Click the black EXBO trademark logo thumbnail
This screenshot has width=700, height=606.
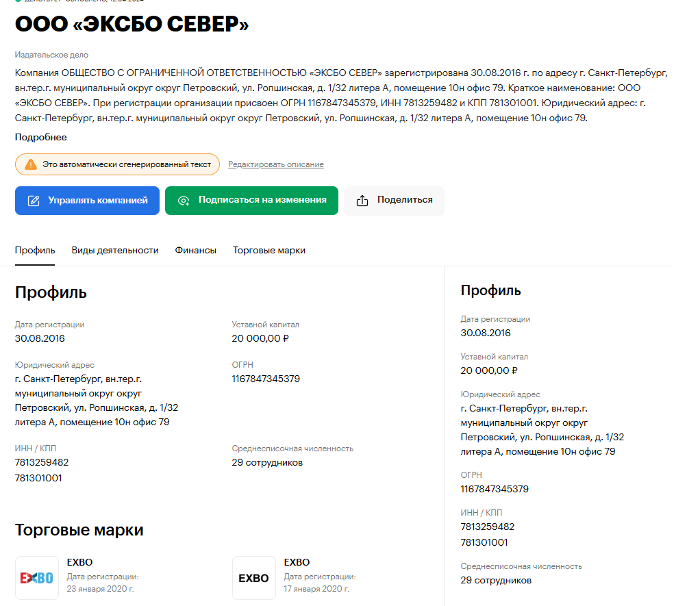click(x=254, y=578)
